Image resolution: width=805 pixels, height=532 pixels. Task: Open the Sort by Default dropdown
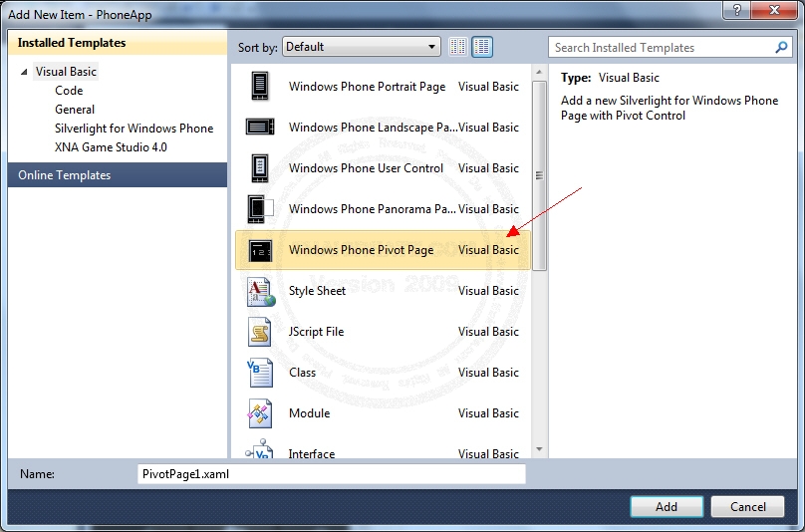(x=362, y=47)
